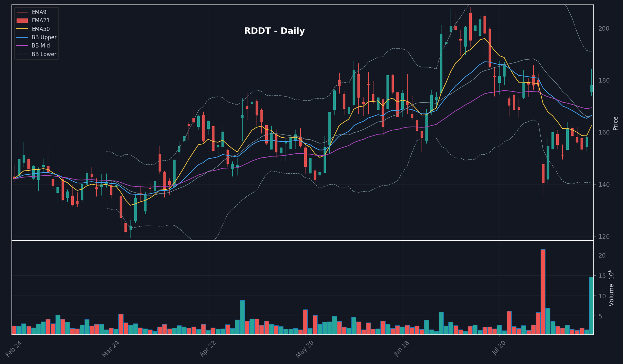This screenshot has height=364, width=623.
Task: Click the 200 price axis label
Action: [604, 28]
